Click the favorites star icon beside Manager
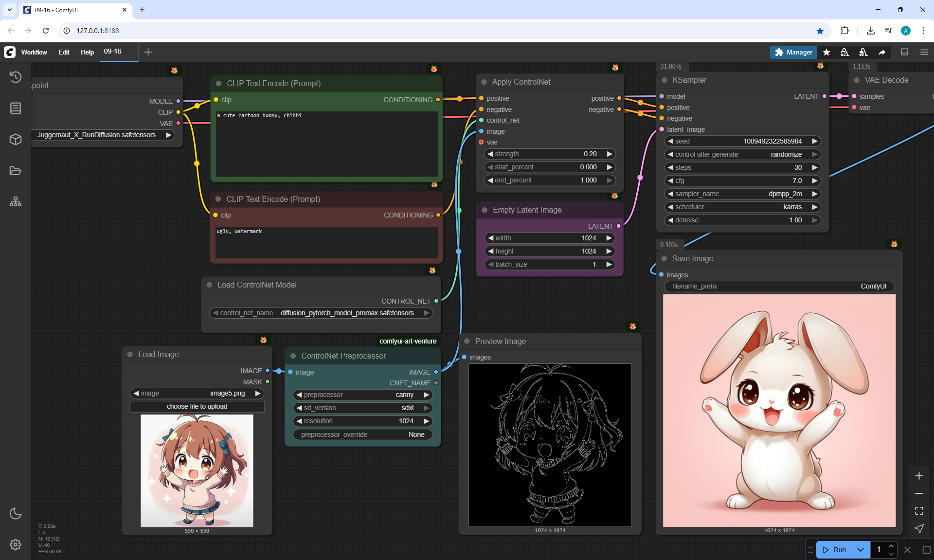Viewport: 934px width, 560px height. coord(826,52)
